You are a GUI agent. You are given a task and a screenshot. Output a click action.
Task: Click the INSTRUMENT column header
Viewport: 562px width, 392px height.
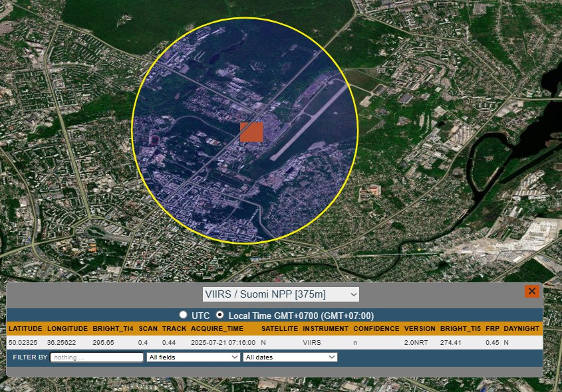pyautogui.click(x=325, y=329)
